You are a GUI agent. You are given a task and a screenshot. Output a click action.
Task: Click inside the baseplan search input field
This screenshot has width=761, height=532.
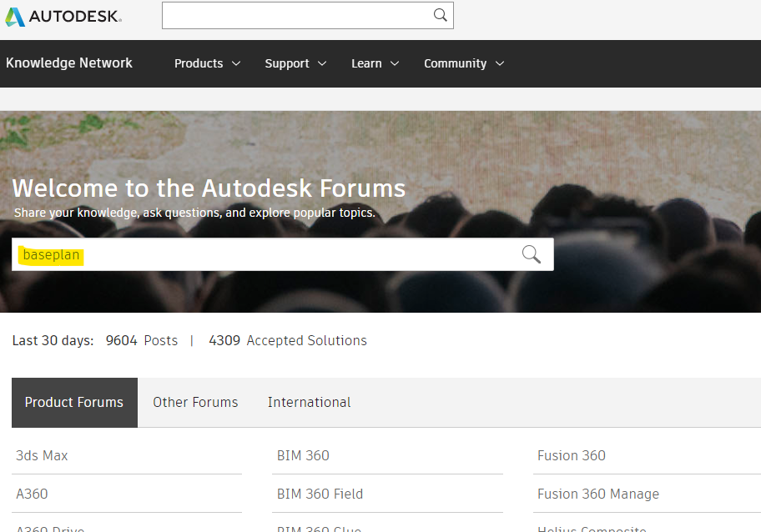[x=250, y=253]
